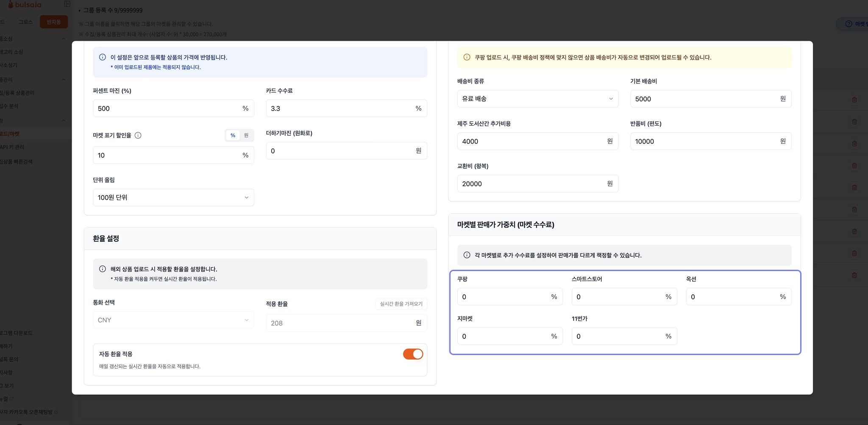Switch discount unit to percent (%)
Viewport: 868px width, 425px height.
pos(233,135)
